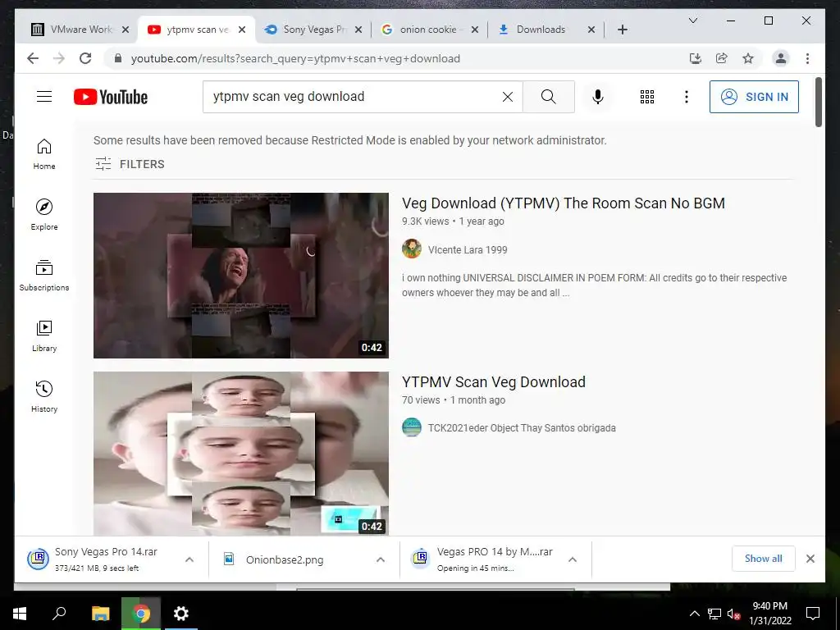This screenshot has width=840, height=630.
Task: Click the SIGN IN button
Action: (x=754, y=97)
